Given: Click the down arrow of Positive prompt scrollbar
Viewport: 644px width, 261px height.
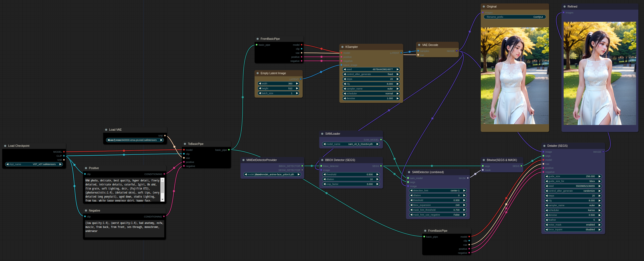Looking at the screenshot, I should (x=162, y=200).
